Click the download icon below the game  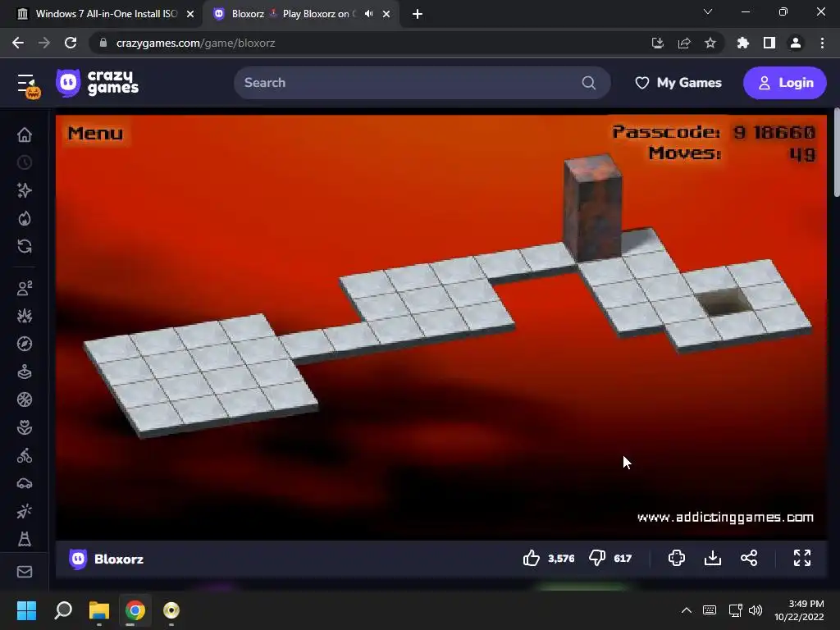point(713,558)
